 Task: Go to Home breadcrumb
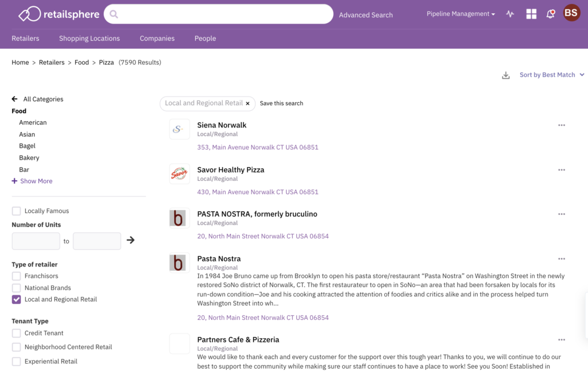pyautogui.click(x=20, y=62)
